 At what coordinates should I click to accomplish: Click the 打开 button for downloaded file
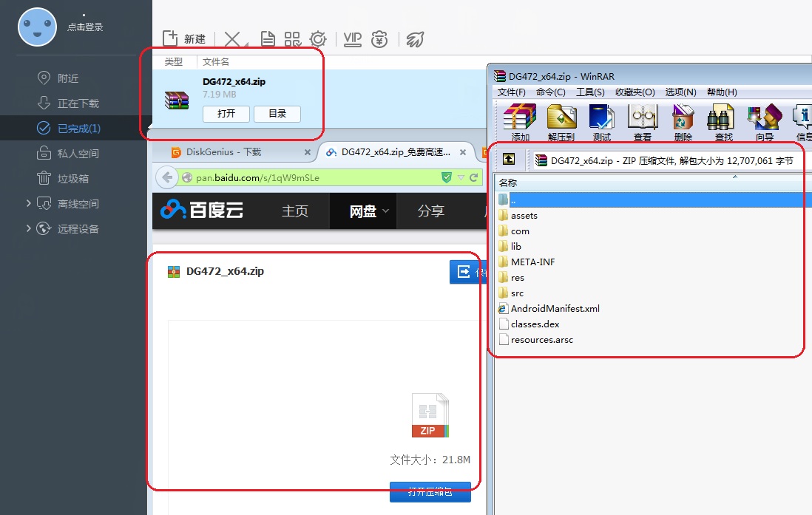(226, 114)
